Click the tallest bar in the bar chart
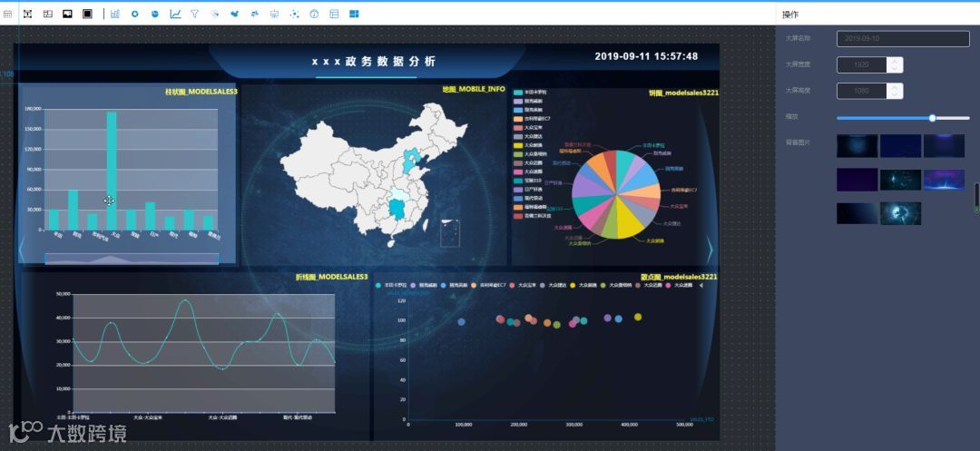 click(x=112, y=171)
